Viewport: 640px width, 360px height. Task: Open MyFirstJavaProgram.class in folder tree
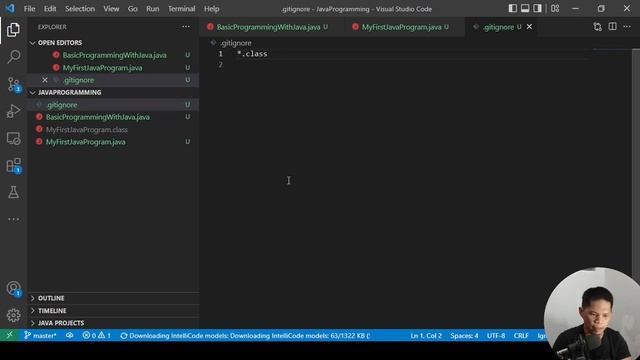tap(113, 130)
